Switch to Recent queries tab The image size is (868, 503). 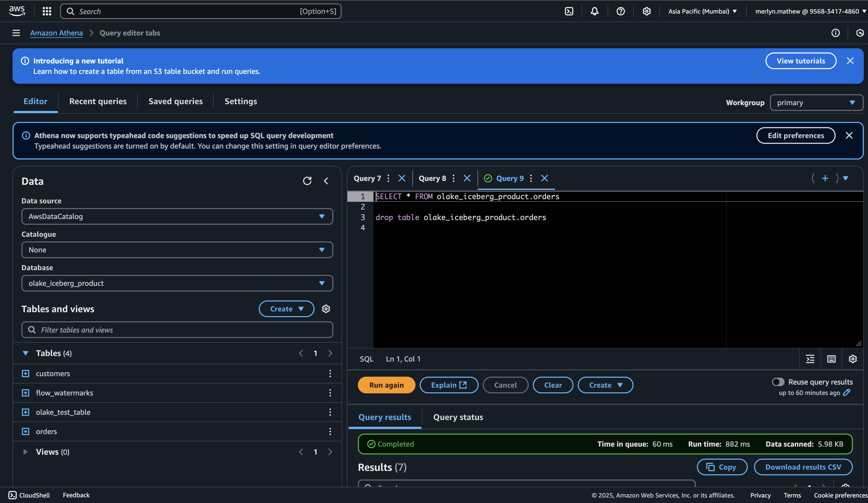98,101
